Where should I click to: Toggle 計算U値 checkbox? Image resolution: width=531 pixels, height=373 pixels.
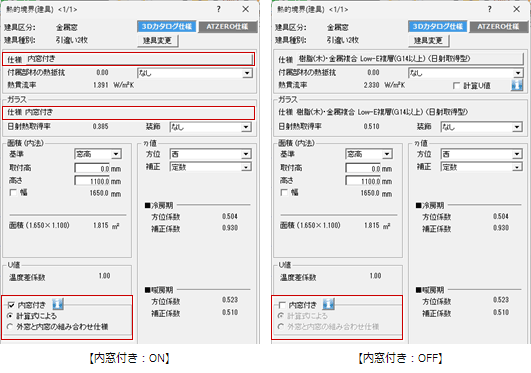point(456,86)
